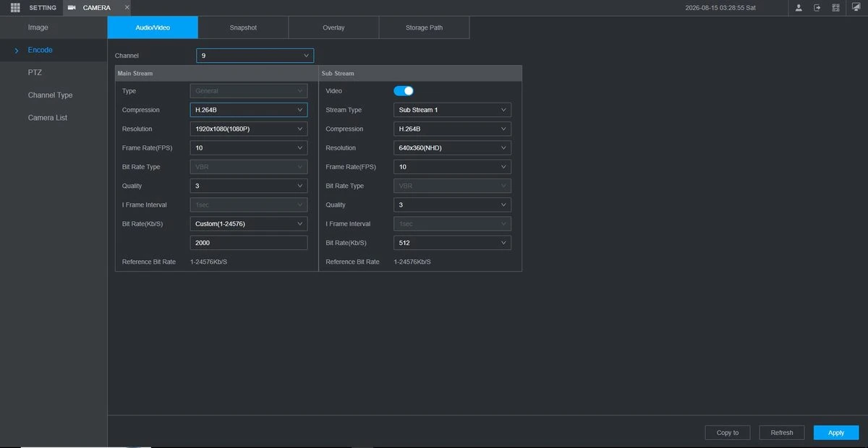Click the disabled Main Stream Type dropdown
Image resolution: width=868 pixels, height=448 pixels.
[x=249, y=91]
